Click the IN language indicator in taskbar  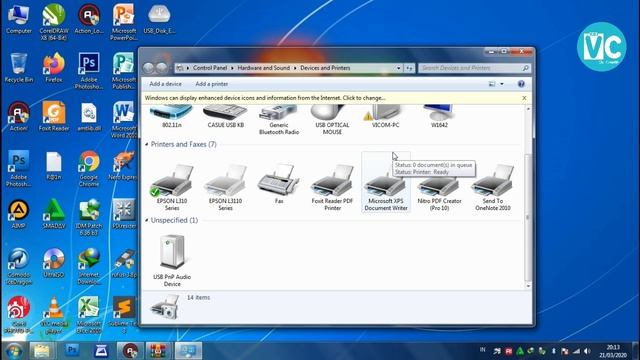click(482, 350)
